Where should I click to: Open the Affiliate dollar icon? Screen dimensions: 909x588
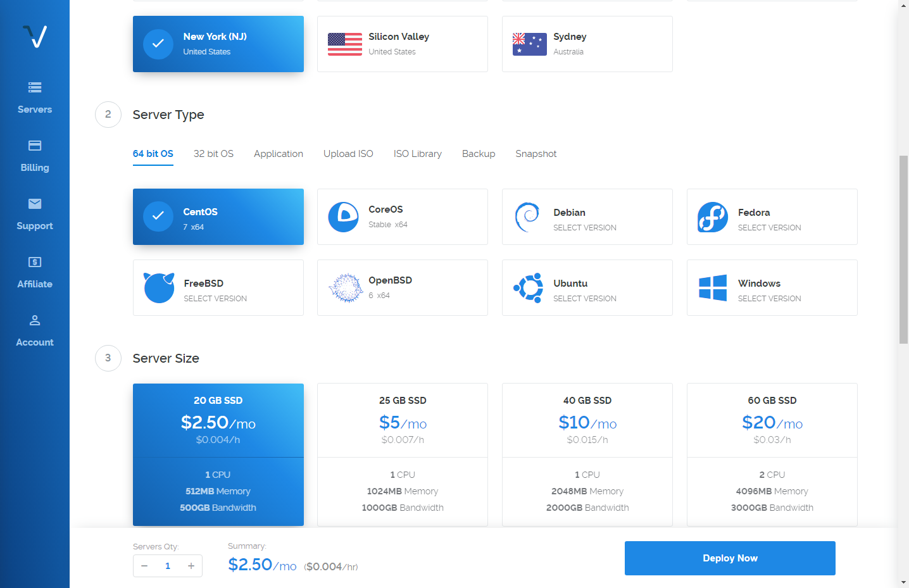35,262
